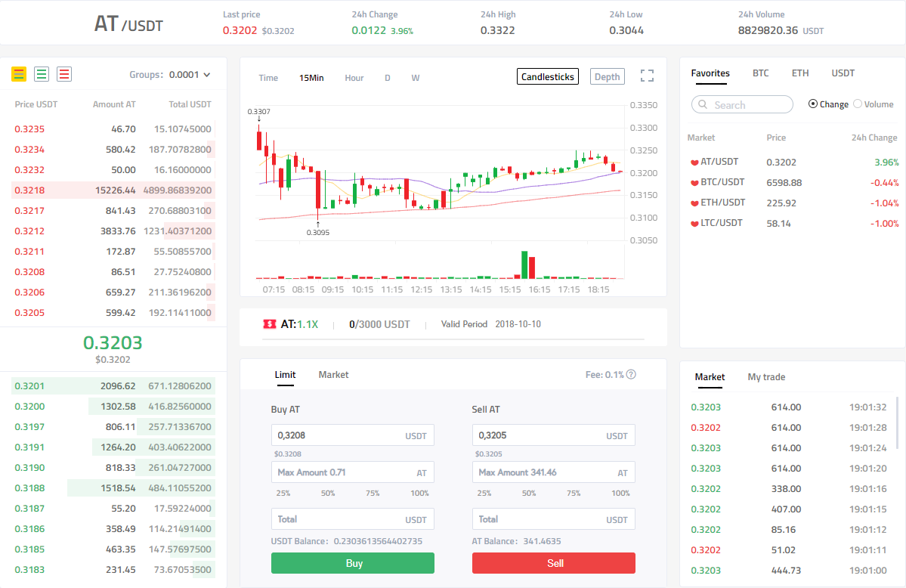906x588 pixels.
Task: Show Candlesticks chart
Action: pyautogui.click(x=548, y=76)
